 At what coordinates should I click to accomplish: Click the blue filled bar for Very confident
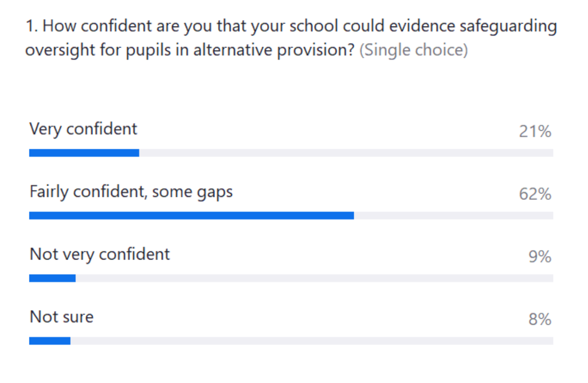coord(84,153)
